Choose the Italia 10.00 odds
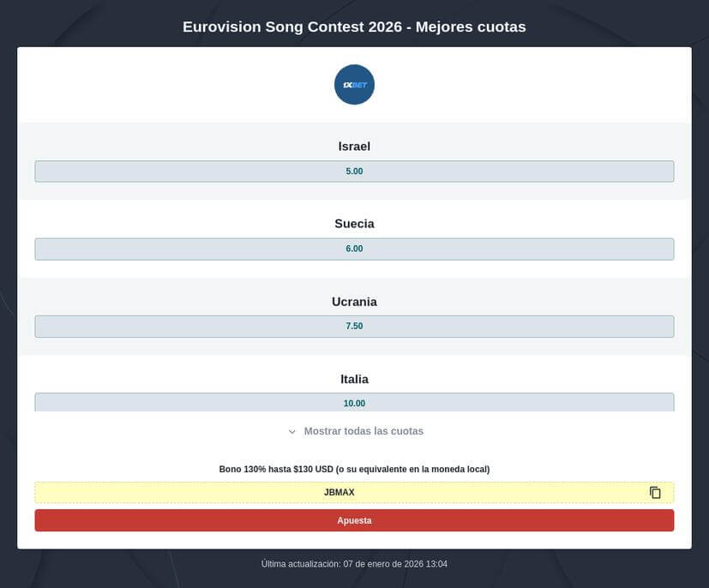 [x=354, y=403]
